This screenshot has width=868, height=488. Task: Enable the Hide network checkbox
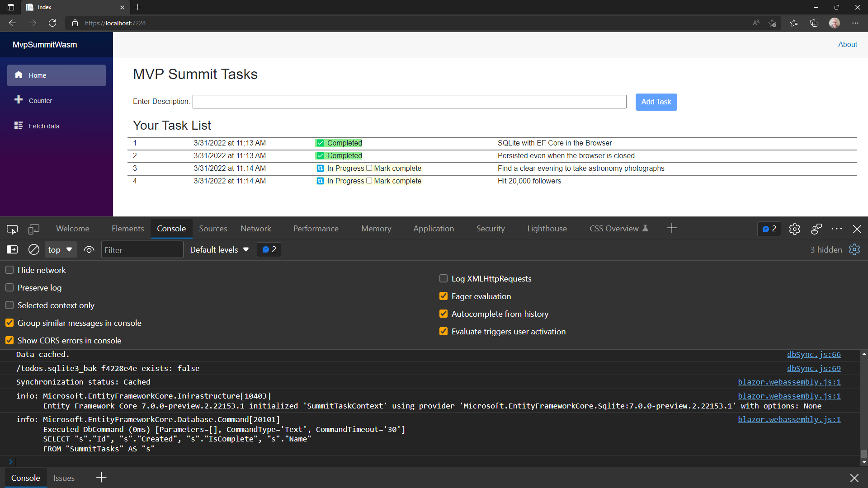[x=9, y=270]
